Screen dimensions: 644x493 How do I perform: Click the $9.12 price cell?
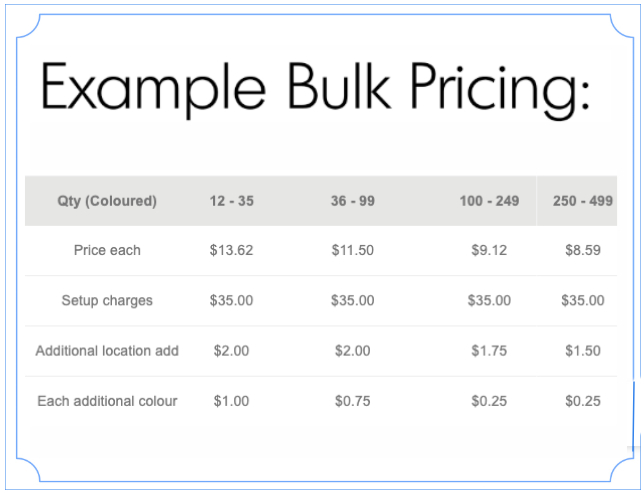point(489,250)
